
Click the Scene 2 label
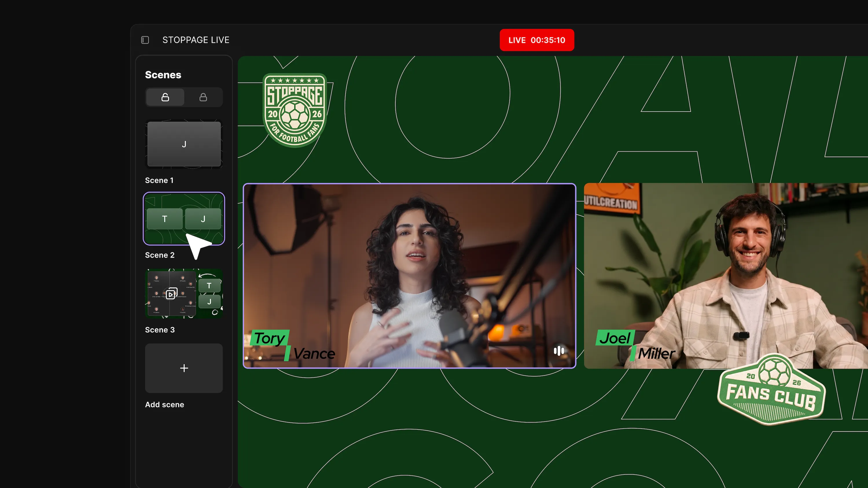click(160, 255)
